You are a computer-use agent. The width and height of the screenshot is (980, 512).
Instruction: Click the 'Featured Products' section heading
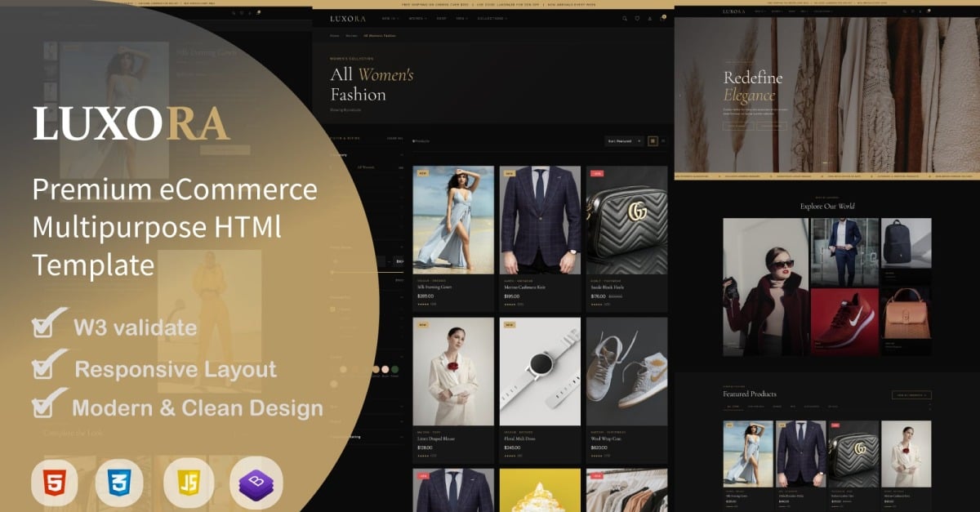(x=750, y=394)
